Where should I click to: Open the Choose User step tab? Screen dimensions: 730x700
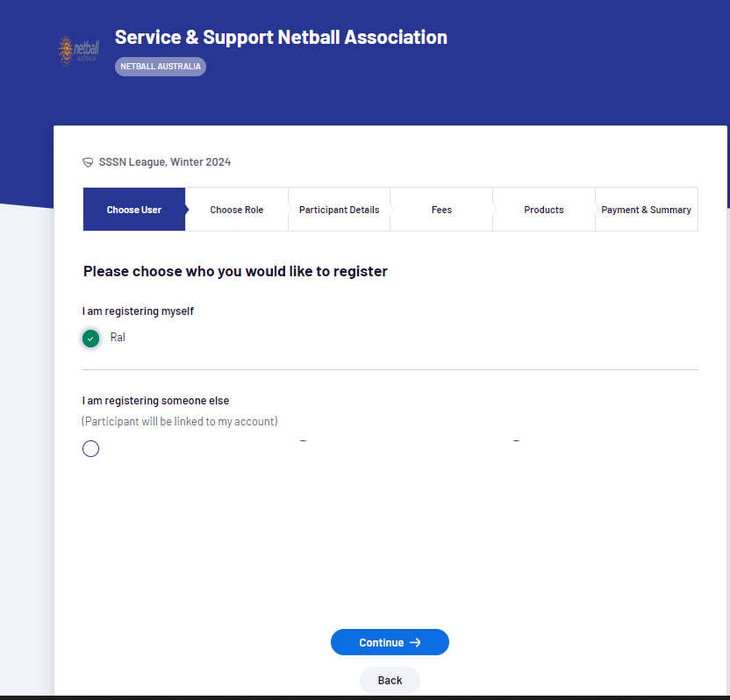pyautogui.click(x=134, y=210)
